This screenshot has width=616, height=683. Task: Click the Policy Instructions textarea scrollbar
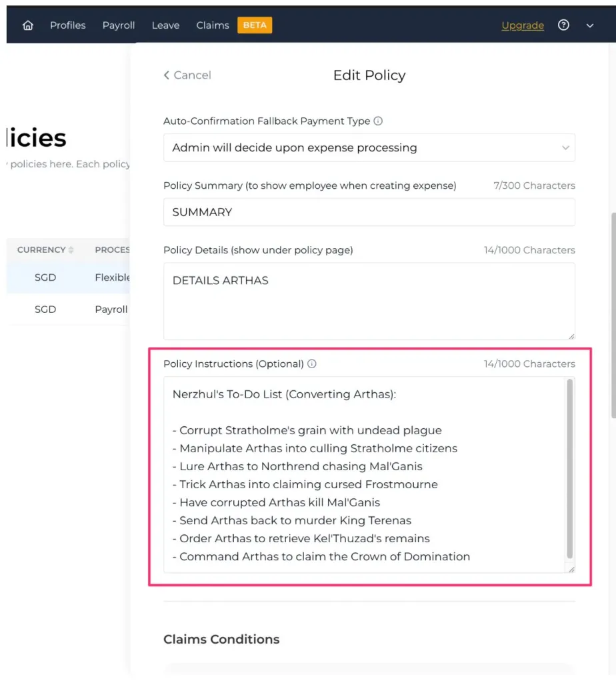tap(570, 467)
